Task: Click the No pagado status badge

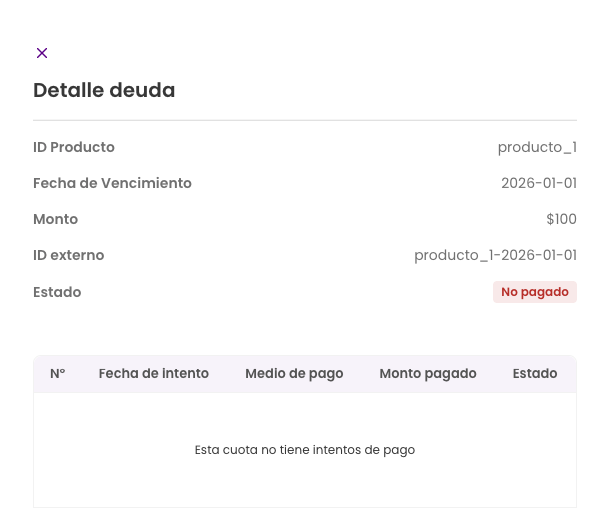Action: (534, 292)
